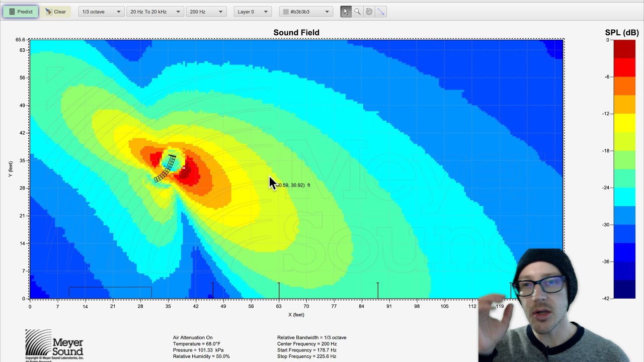Click the Sound Field plot title

pos(296,33)
